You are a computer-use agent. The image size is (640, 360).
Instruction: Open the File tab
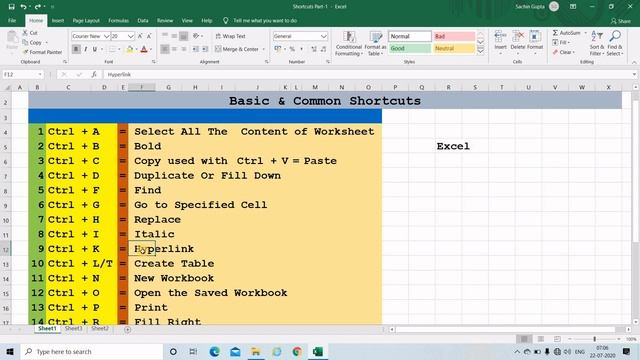[12, 20]
